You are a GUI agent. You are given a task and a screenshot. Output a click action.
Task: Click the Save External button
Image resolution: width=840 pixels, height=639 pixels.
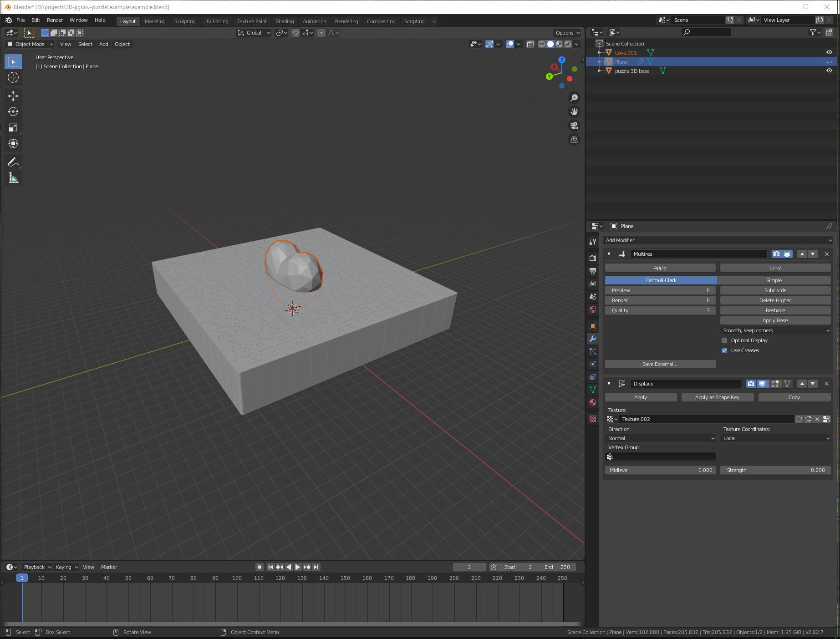(x=660, y=364)
